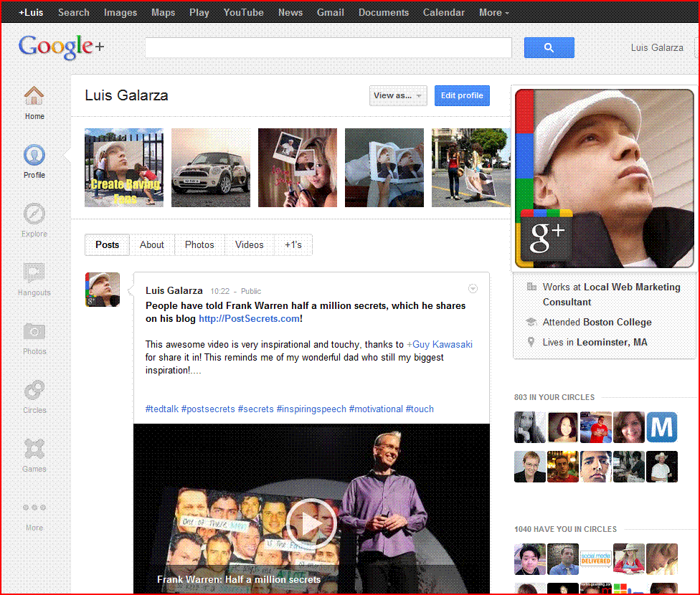The image size is (700, 595).
Task: Click the #secrets hashtag
Action: (x=256, y=409)
